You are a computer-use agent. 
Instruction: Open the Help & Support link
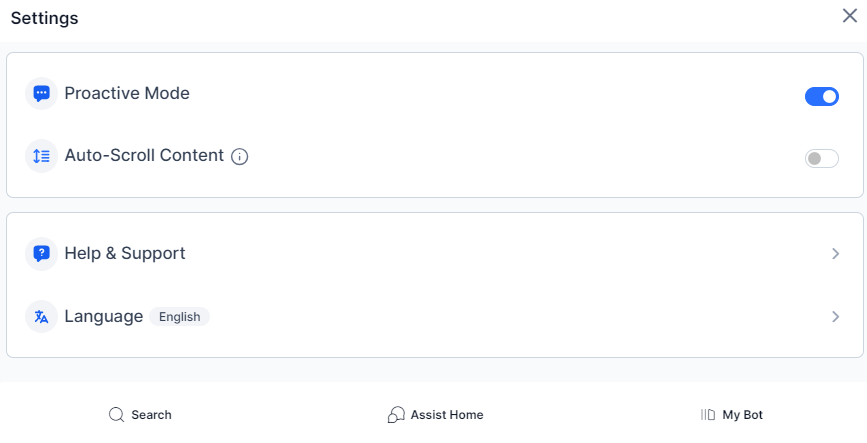[x=125, y=254]
